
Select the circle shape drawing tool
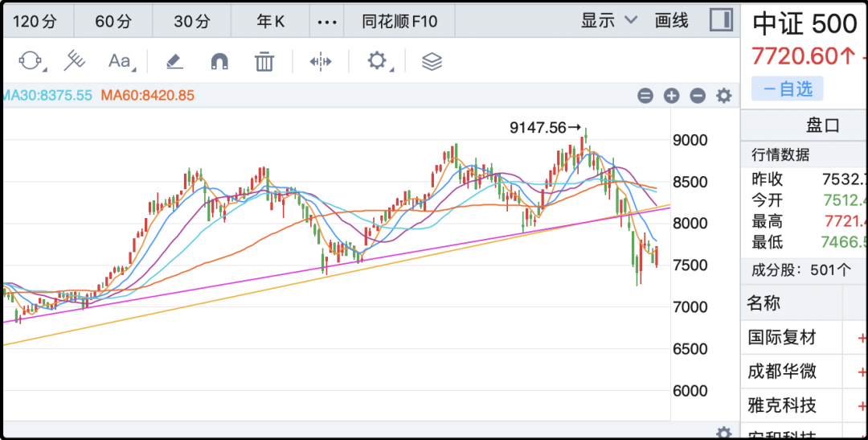pos(30,60)
